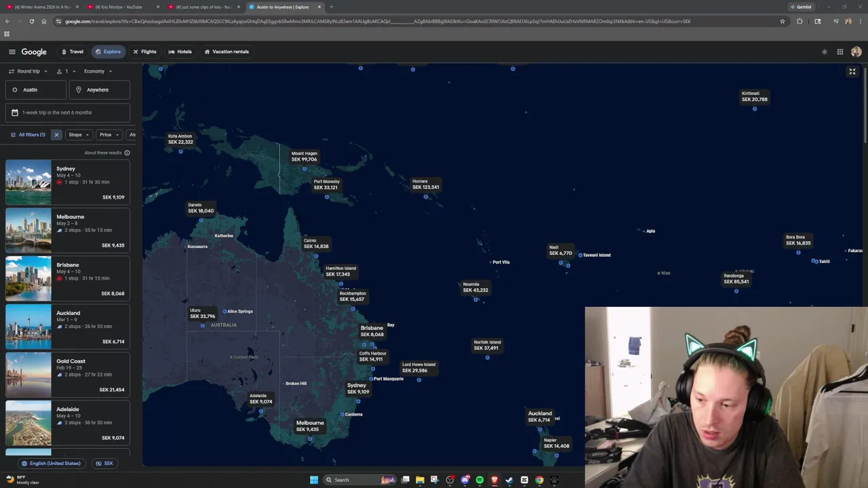Click Rarotonga SEK 85,541 map label

pyautogui.click(x=736, y=279)
